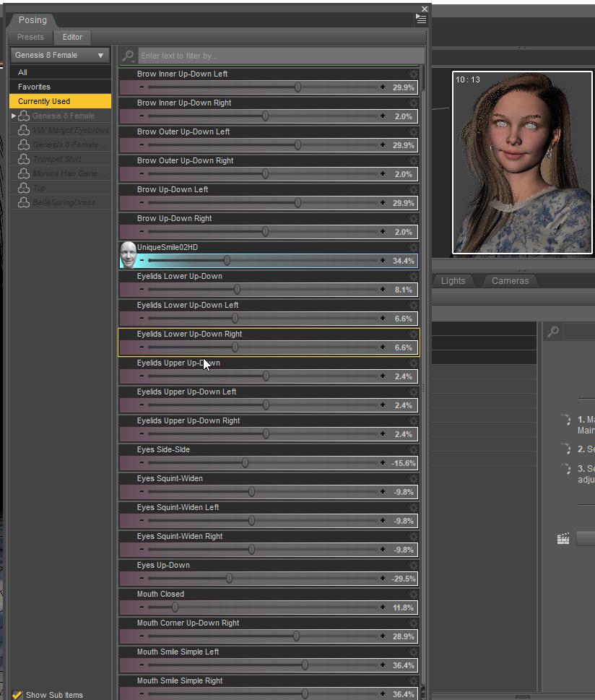
Task: Click plus button on Eyelids Upper Up-Down
Action: [383, 376]
